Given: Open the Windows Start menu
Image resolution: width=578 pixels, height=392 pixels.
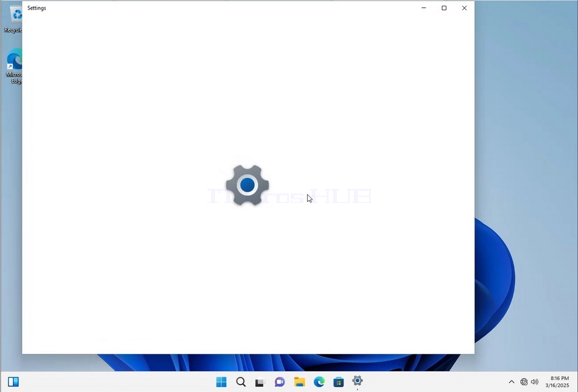Looking at the screenshot, I should click(x=221, y=382).
